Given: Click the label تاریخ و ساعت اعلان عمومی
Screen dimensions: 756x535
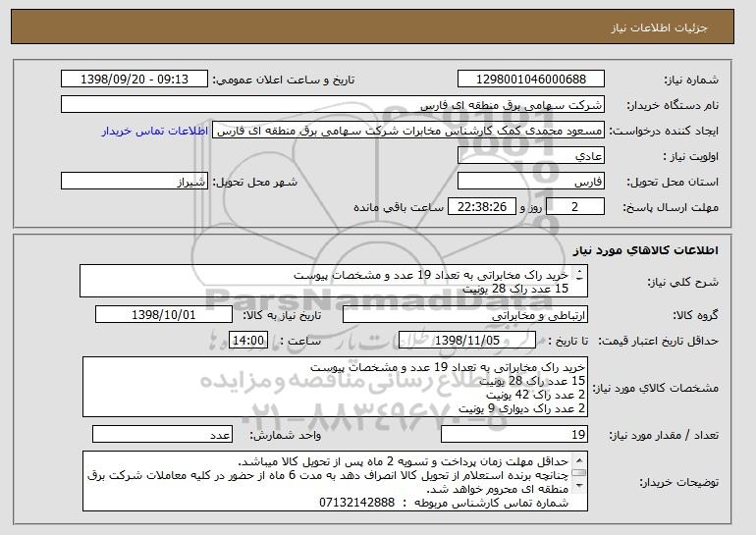Looking at the screenshot, I should [x=284, y=80].
